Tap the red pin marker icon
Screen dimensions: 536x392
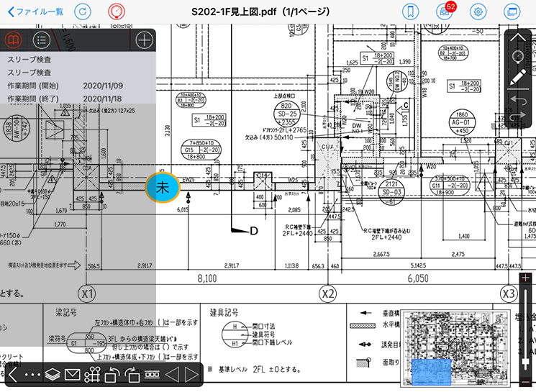(115, 12)
